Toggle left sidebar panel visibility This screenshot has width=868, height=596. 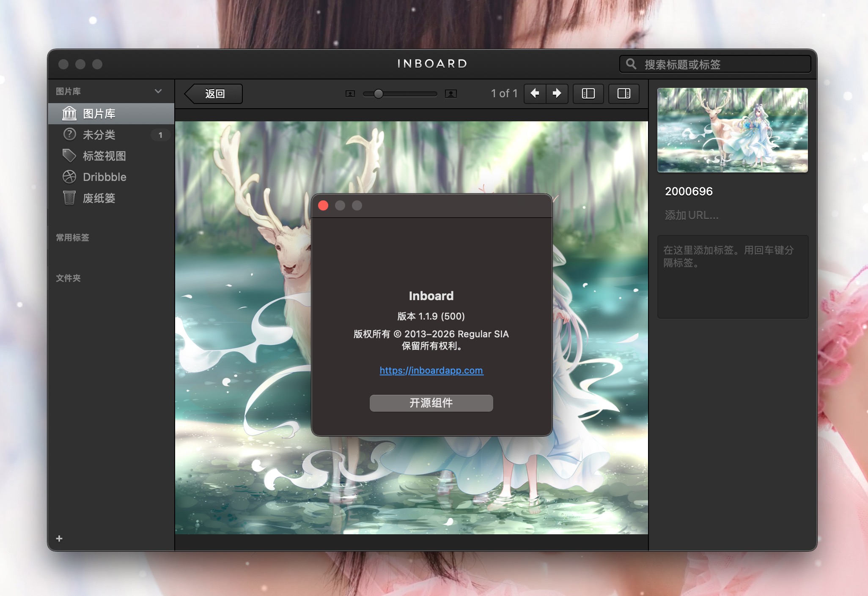(588, 93)
